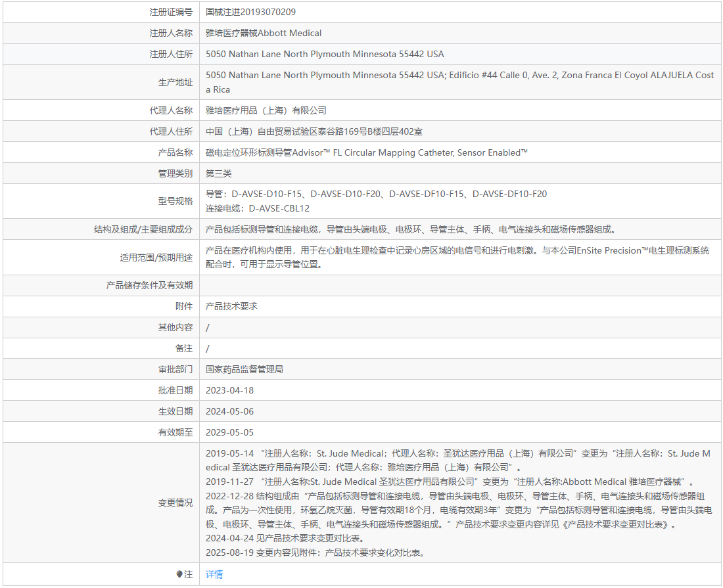Click the 代理人名称 label

click(171, 110)
